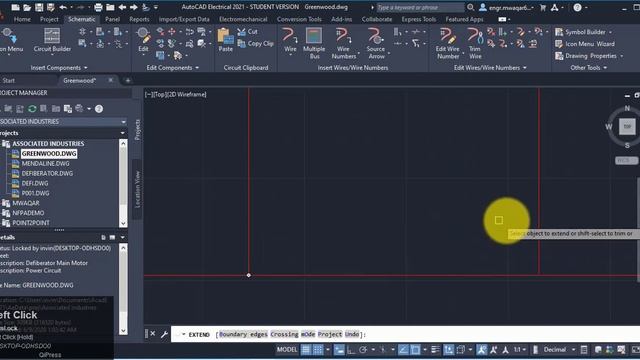
Task: Expand Insert Components panel
Action: click(59, 68)
